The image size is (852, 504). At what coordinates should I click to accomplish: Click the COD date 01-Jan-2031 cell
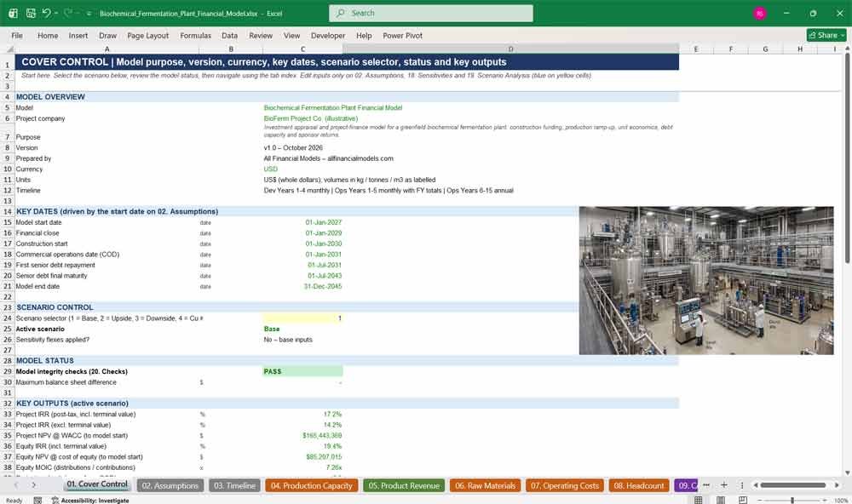303,255
